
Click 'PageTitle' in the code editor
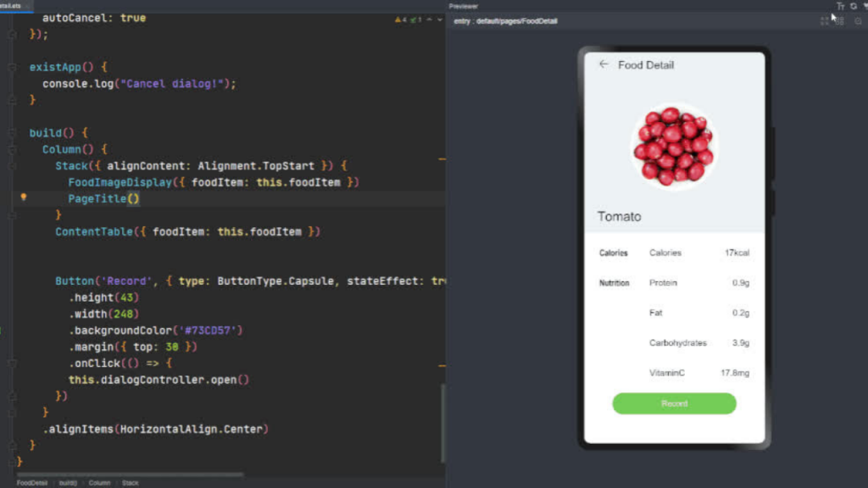click(x=97, y=198)
